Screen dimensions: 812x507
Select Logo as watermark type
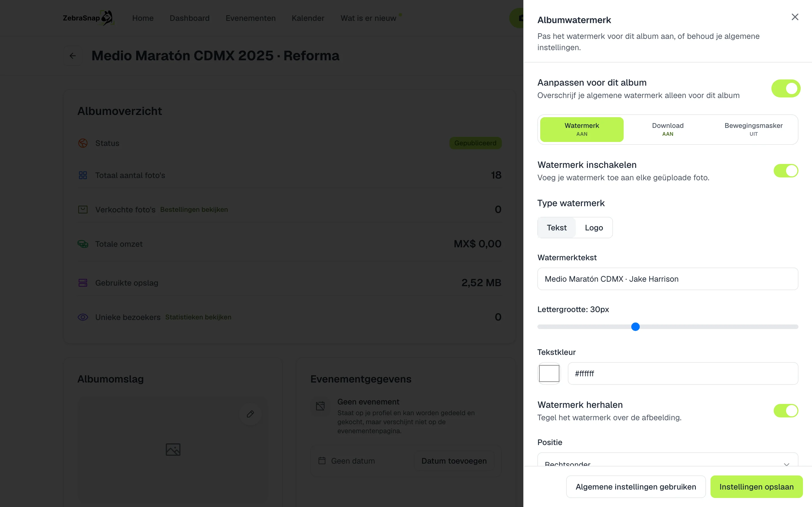(x=593, y=228)
